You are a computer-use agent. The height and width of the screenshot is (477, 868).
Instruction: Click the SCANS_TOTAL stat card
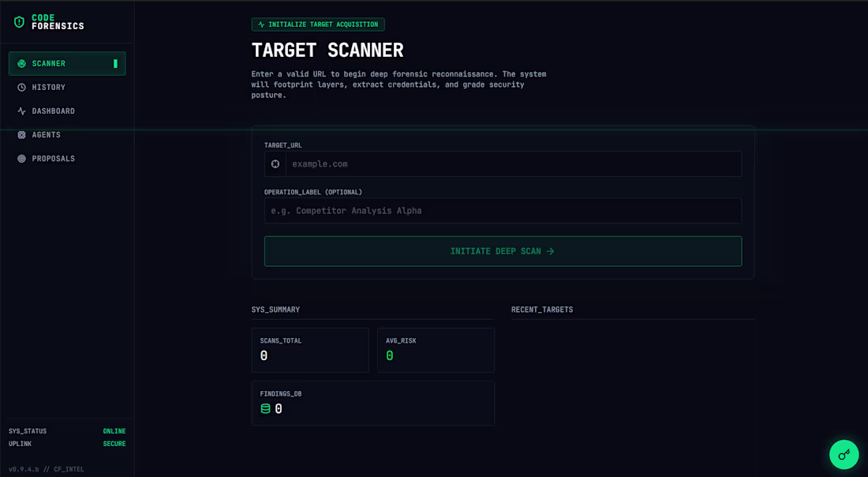click(x=310, y=350)
